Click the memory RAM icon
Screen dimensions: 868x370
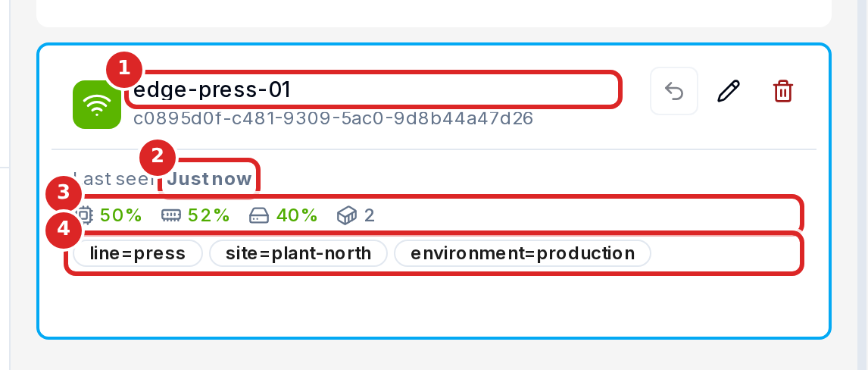171,215
